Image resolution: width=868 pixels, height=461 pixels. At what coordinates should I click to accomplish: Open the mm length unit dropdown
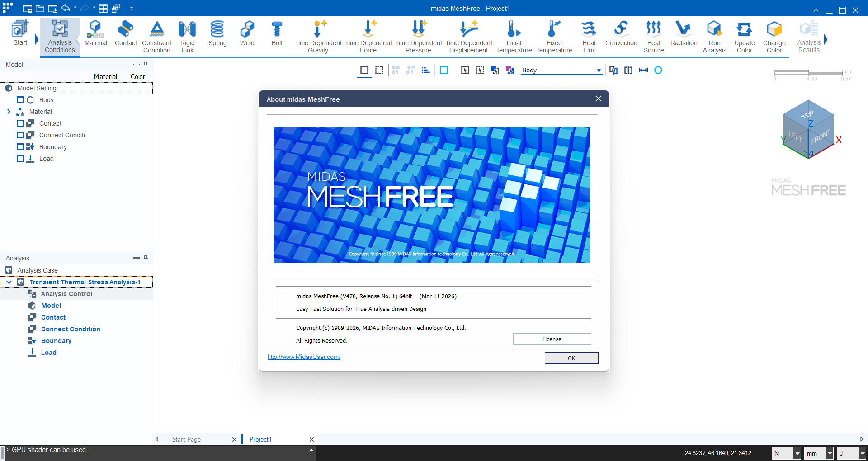tap(830, 453)
